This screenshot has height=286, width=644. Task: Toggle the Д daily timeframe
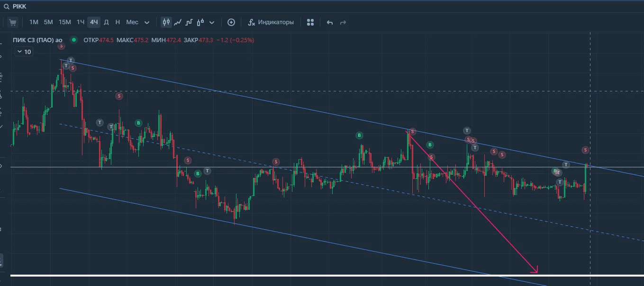pyautogui.click(x=106, y=22)
